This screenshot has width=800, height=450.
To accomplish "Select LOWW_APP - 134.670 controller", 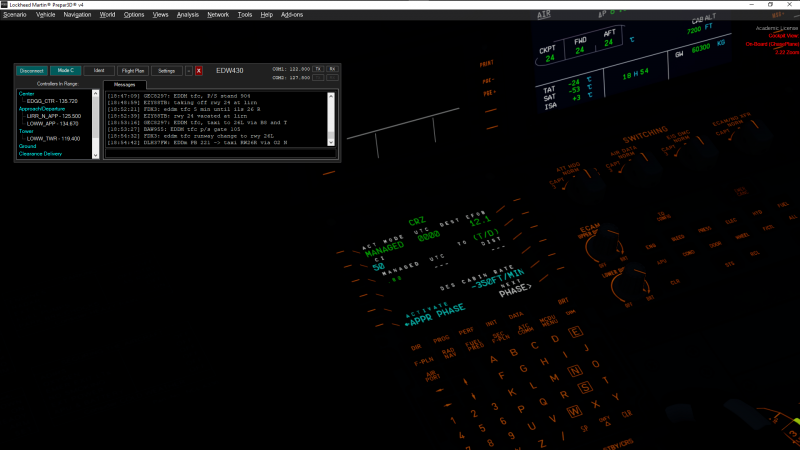I will tap(53, 123).
